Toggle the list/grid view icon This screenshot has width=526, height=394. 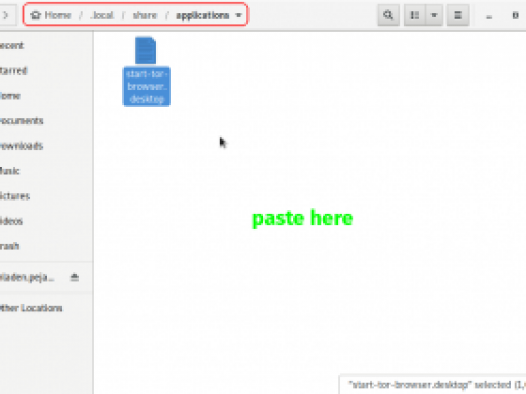(x=415, y=15)
